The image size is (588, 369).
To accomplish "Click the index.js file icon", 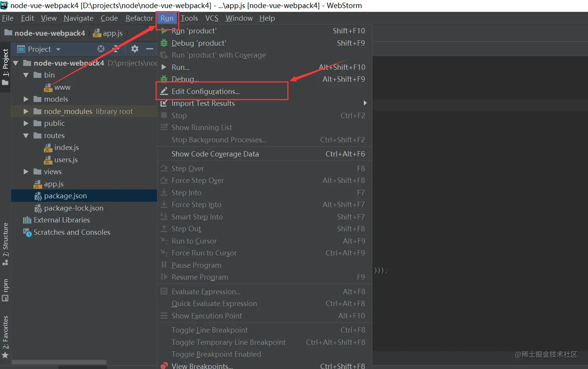I will click(48, 148).
